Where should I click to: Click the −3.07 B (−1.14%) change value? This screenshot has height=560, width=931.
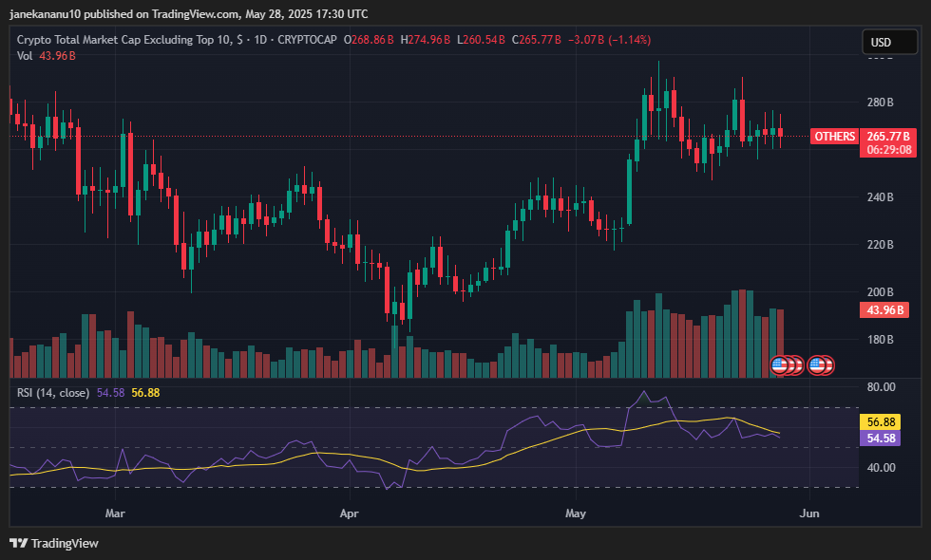(609, 40)
